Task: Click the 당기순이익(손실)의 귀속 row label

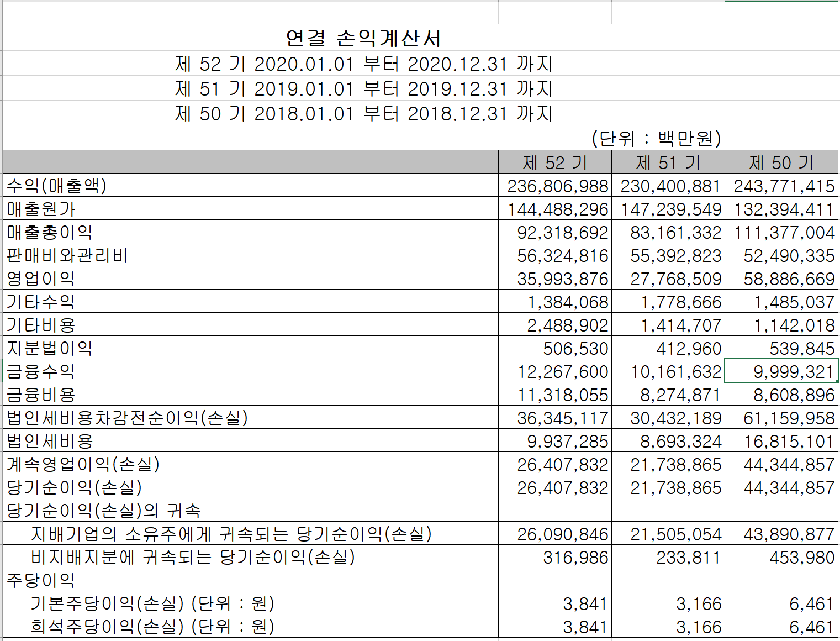Action: pyautogui.click(x=103, y=511)
